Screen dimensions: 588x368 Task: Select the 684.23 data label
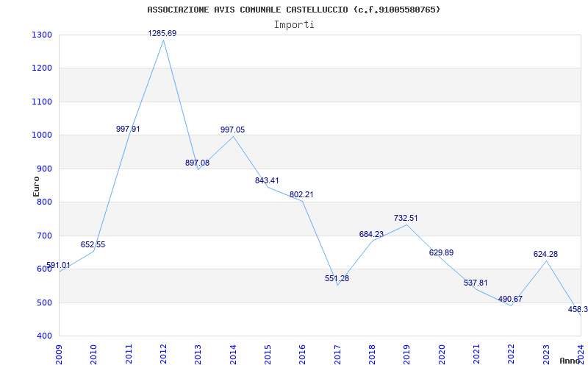[372, 234]
